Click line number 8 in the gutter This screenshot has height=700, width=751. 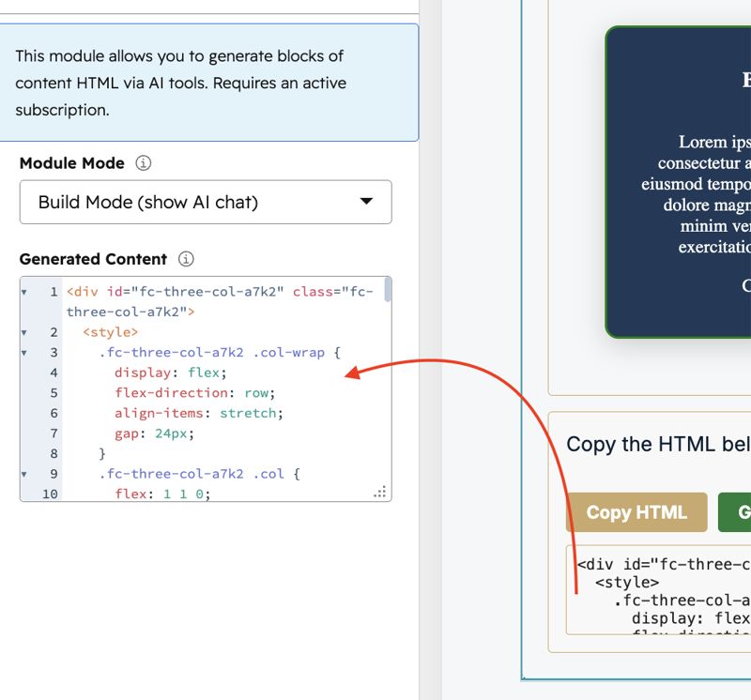54,453
